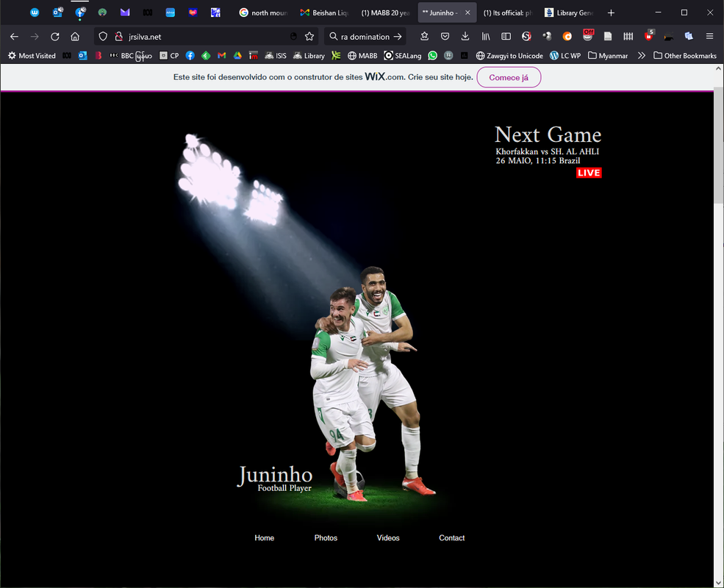Click the Juninho Football Player logo
This screenshot has width=724, height=588.
(x=275, y=478)
